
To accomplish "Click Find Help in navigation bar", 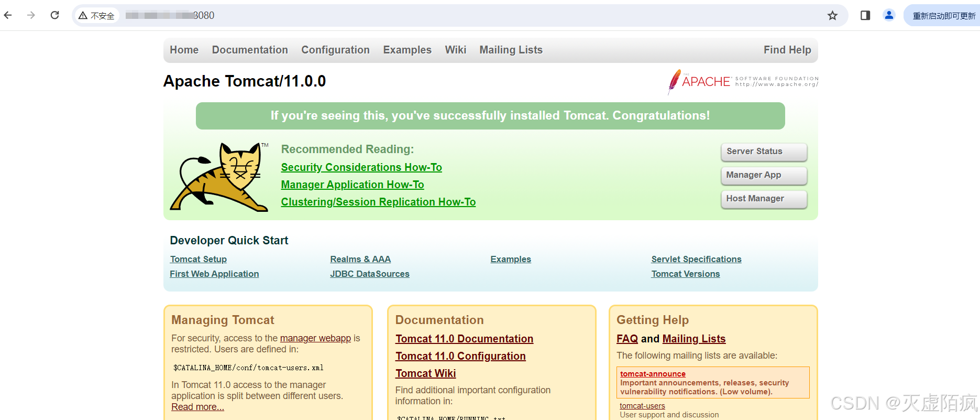I will click(787, 50).
